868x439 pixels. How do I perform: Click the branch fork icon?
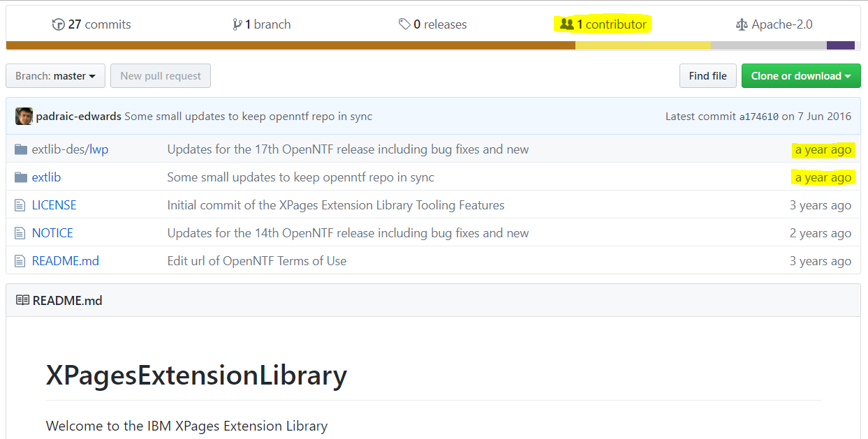237,24
